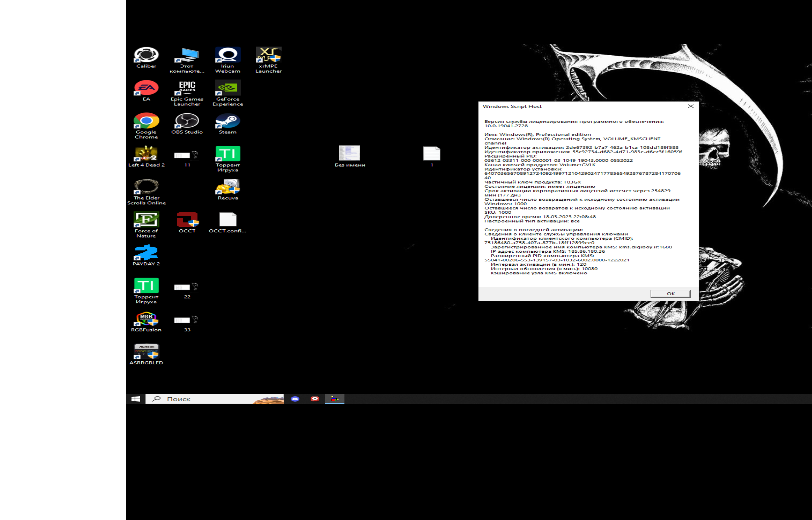Open the Force of Nature shortcut
This screenshot has height=520, width=812.
[146, 225]
